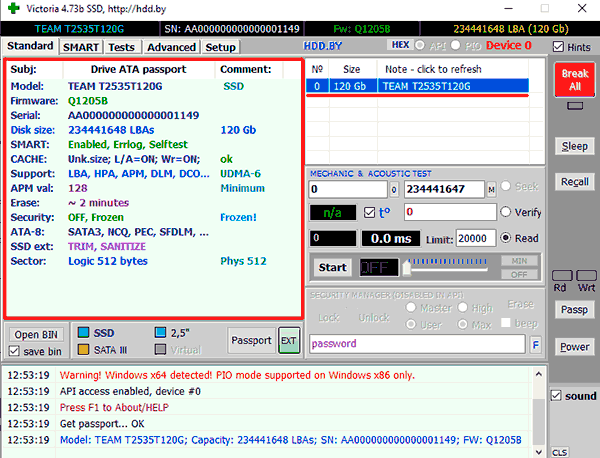Switch to the SMART tab
The height and width of the screenshot is (458, 600).
[x=81, y=47]
